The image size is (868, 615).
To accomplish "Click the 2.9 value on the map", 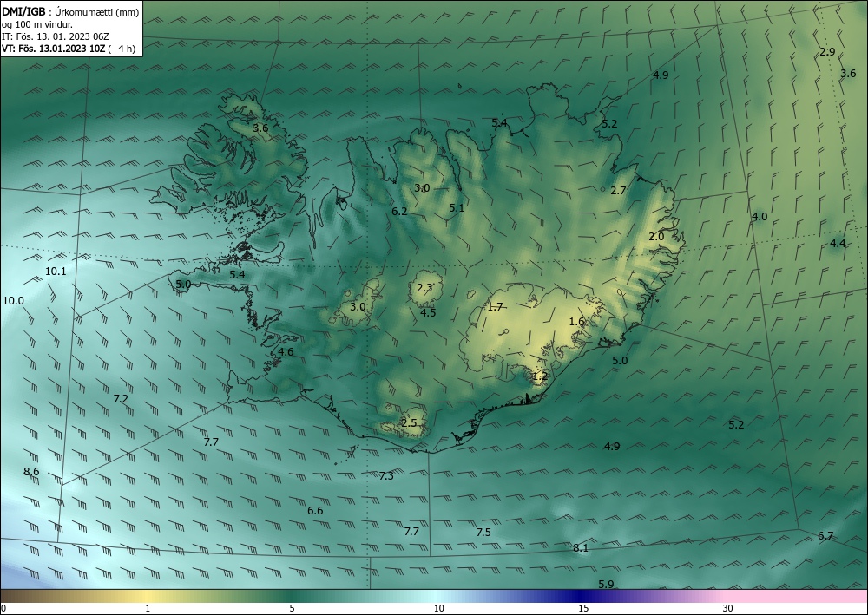I will pos(827,52).
